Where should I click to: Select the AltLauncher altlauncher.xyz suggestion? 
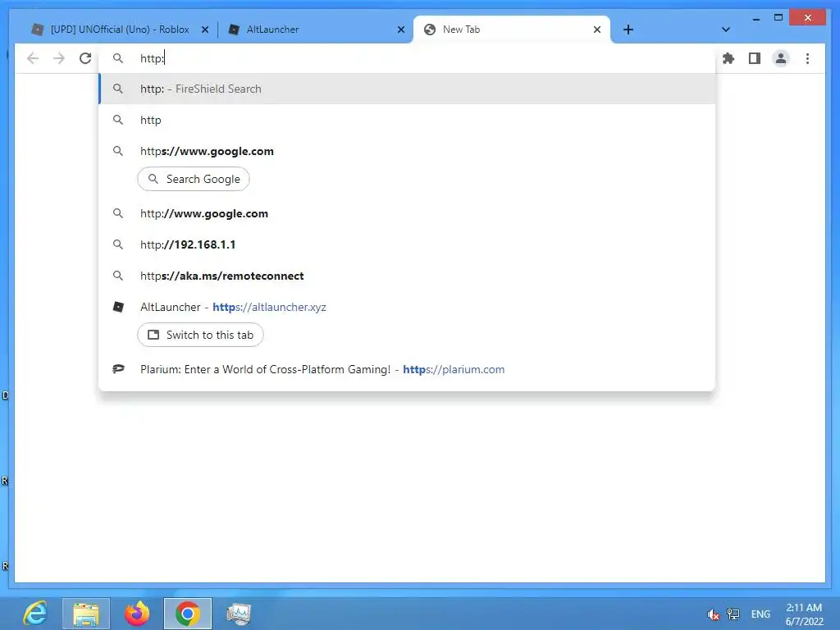[x=407, y=307]
